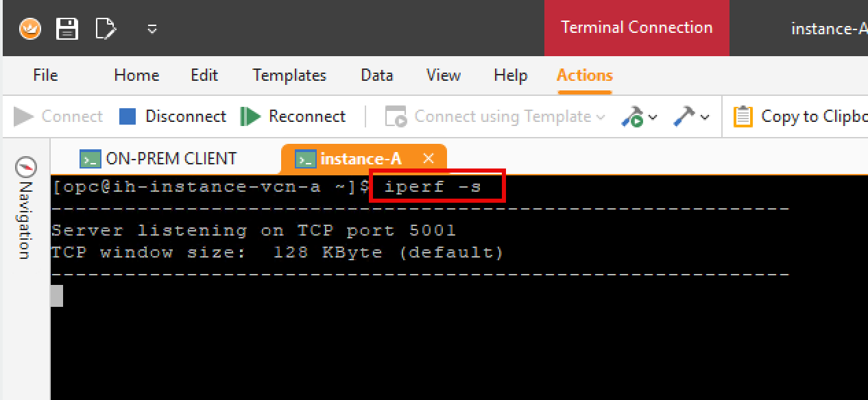Viewport: 868px width, 400px height.
Task: Open the View ribbon tab
Action: tap(443, 75)
